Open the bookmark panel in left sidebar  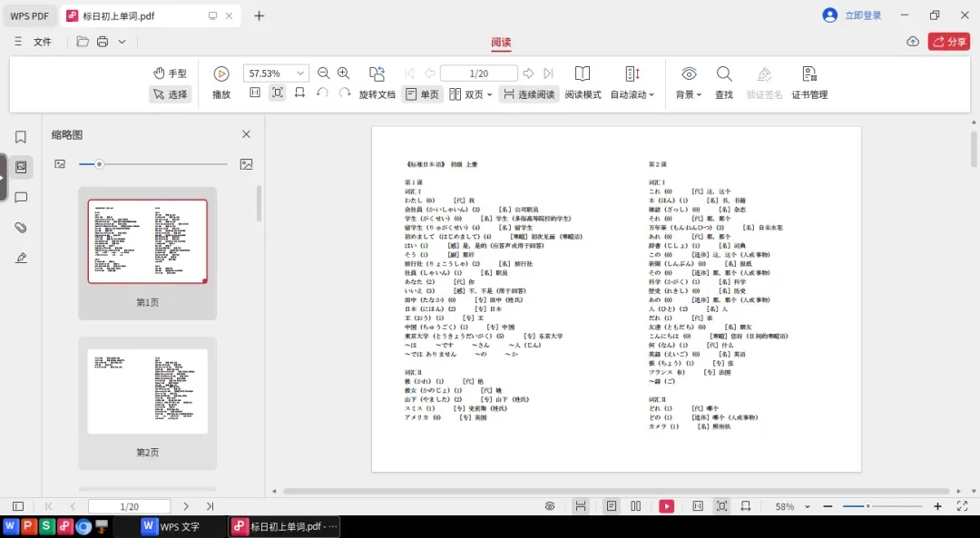pyautogui.click(x=21, y=137)
